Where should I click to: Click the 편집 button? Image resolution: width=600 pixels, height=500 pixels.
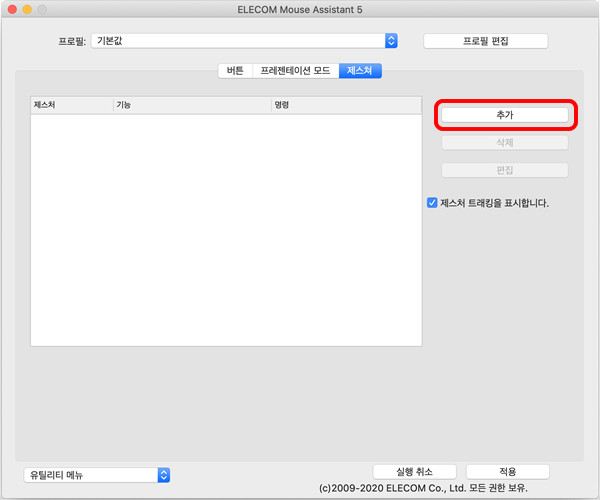click(505, 170)
